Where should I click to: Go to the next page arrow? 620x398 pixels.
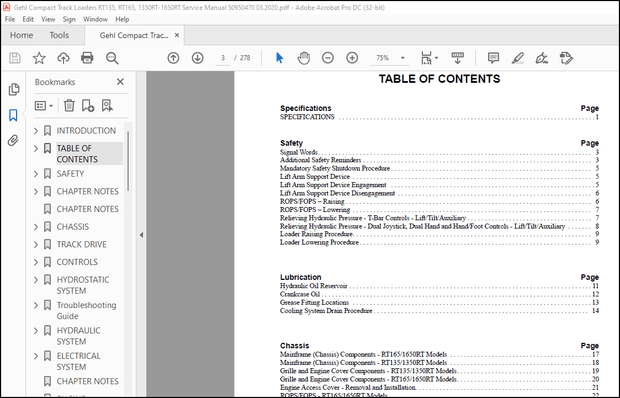[197, 58]
